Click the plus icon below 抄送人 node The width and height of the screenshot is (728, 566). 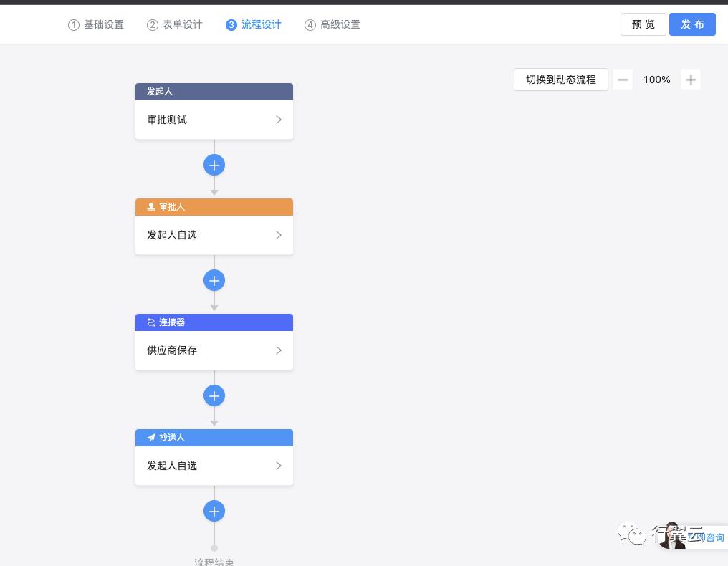pos(214,511)
